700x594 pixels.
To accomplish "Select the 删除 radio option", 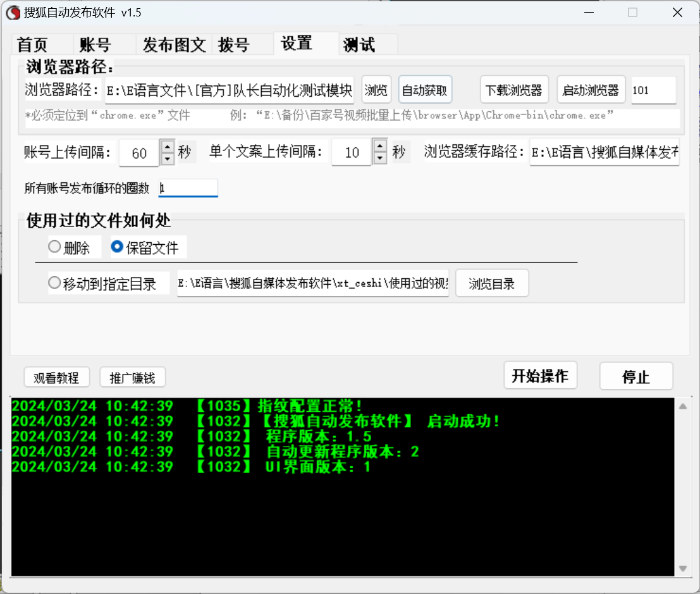I will click(55, 247).
